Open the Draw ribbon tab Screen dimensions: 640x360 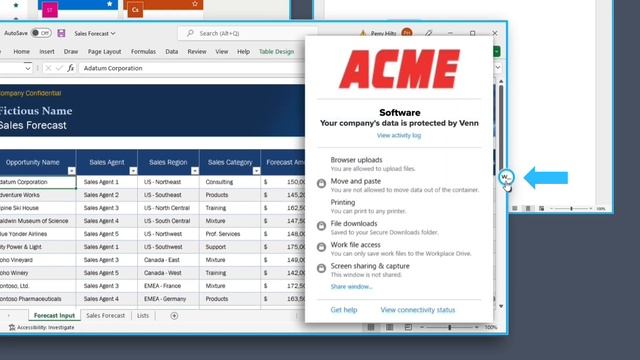click(71, 51)
